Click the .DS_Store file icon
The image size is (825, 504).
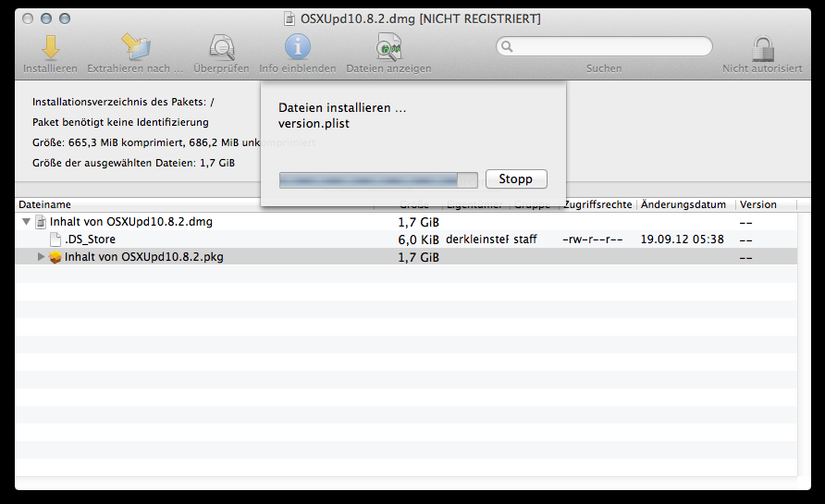tap(55, 240)
